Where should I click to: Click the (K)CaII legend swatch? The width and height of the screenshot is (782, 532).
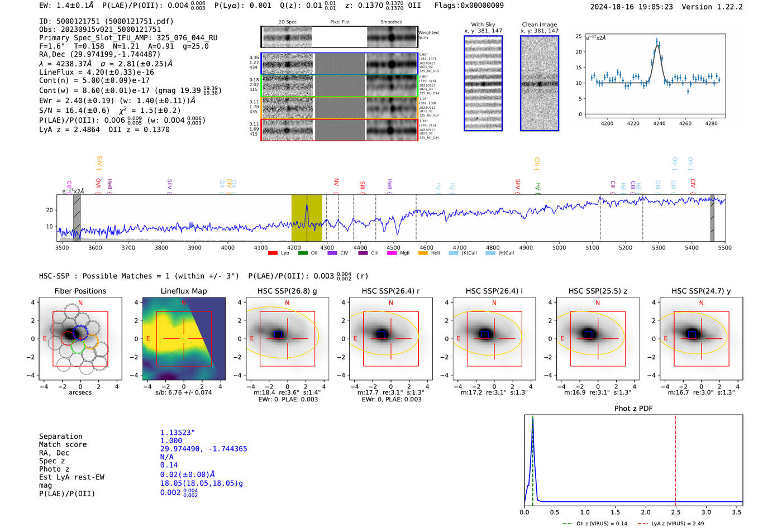coord(454,253)
